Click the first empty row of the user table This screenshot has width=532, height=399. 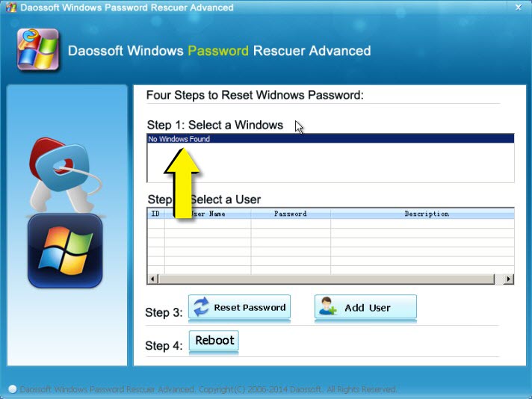pos(331,223)
